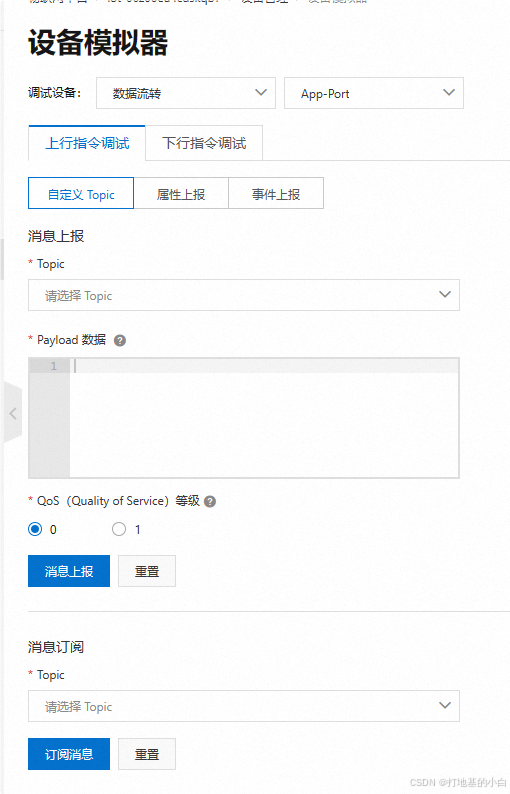
Task: Click the 设备模拟器 page title
Action: point(98,43)
